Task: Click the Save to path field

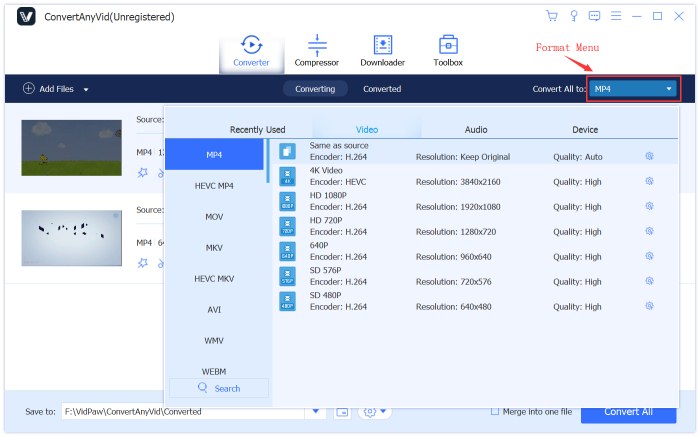Action: 183,412
